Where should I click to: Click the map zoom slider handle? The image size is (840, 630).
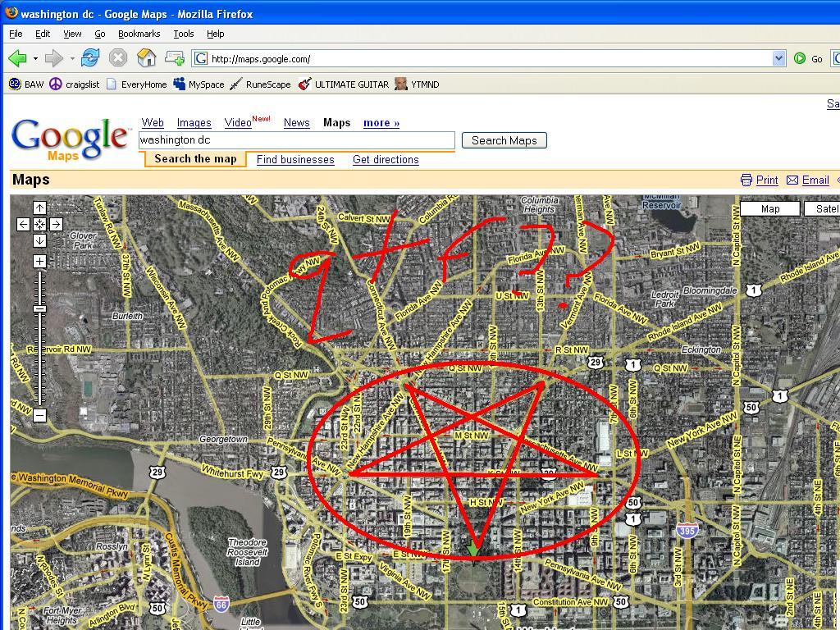pos(39,308)
